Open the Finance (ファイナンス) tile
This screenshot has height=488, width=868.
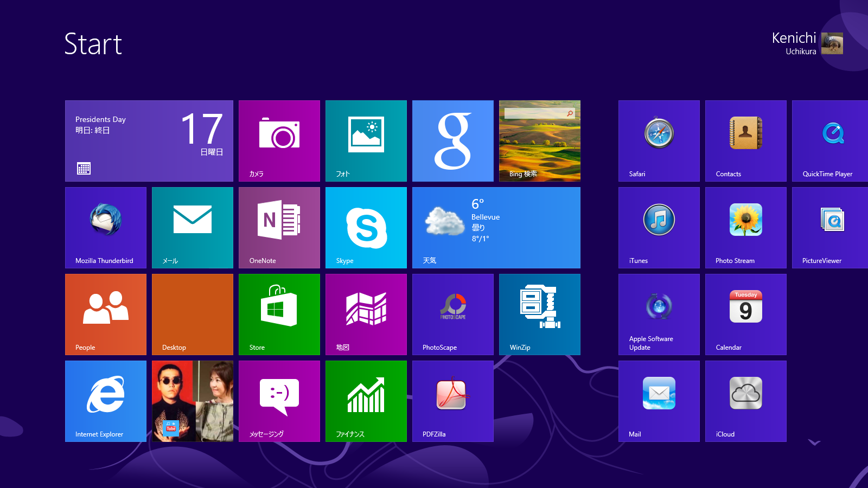[x=366, y=401]
